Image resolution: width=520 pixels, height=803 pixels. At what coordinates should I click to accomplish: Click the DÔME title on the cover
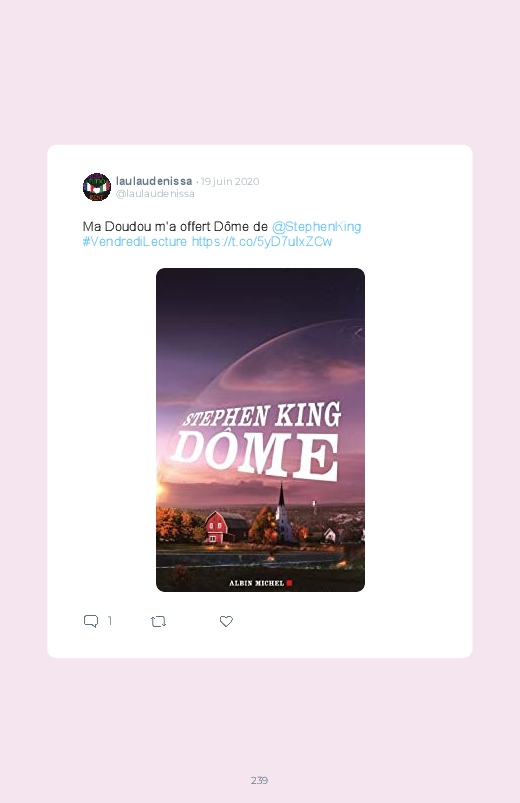coord(256,455)
